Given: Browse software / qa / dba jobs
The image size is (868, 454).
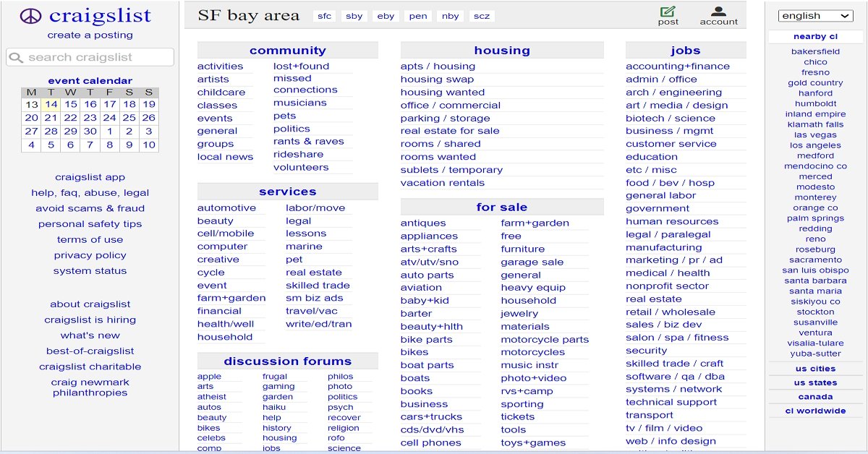Looking at the screenshot, I should point(675,377).
